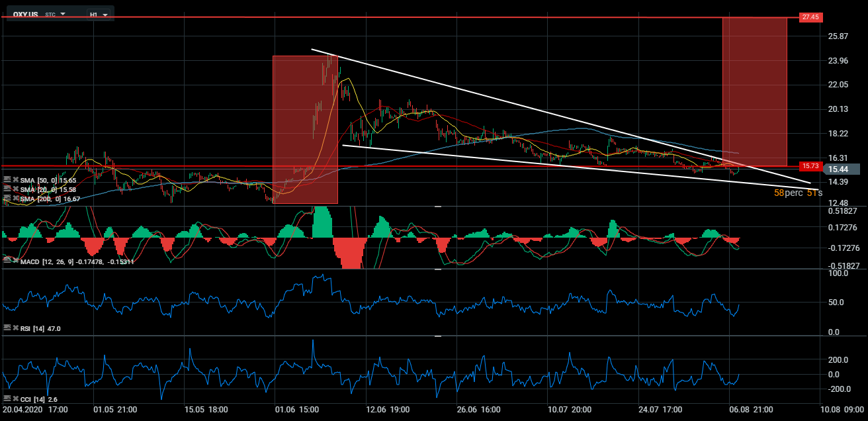Open settings for the SMA 20 indicator
The image size is (868, 421).
point(7,189)
